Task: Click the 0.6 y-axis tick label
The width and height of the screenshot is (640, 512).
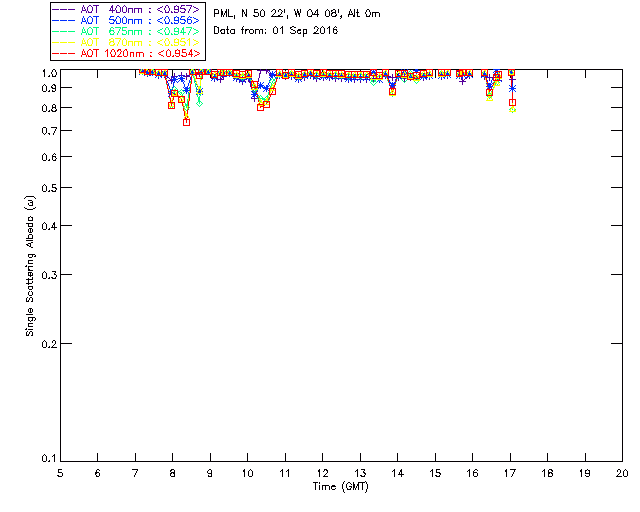Action: click(x=49, y=157)
